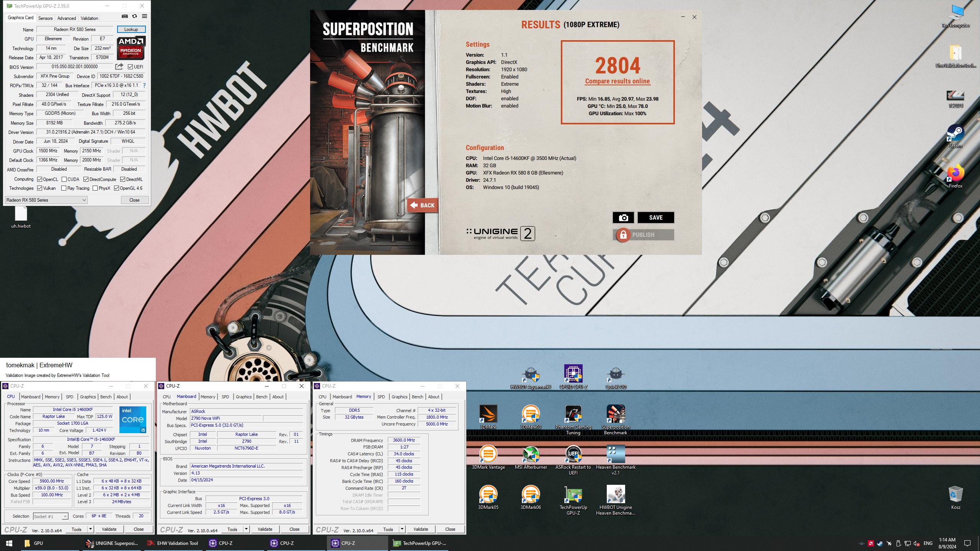Launch 3DMark03 from the desktop
The height and width of the screenshot is (551, 980).
(x=531, y=417)
